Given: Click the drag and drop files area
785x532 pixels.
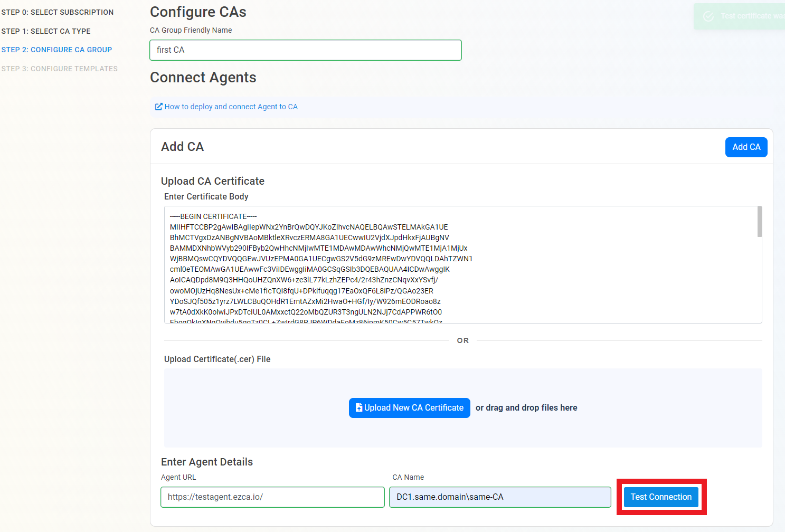Looking at the screenshot, I should pos(463,408).
